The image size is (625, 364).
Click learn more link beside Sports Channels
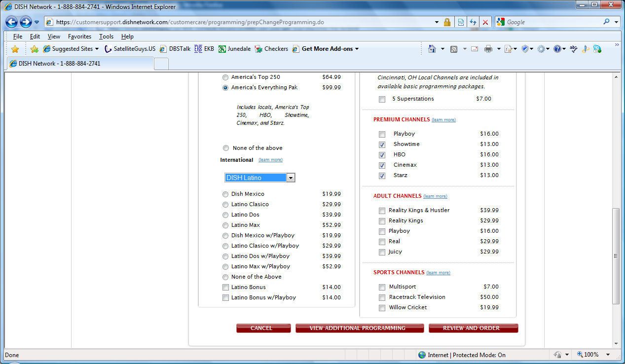pyautogui.click(x=438, y=273)
